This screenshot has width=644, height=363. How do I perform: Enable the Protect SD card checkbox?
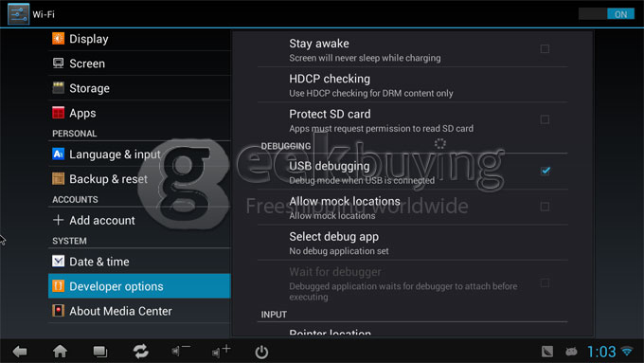point(545,119)
